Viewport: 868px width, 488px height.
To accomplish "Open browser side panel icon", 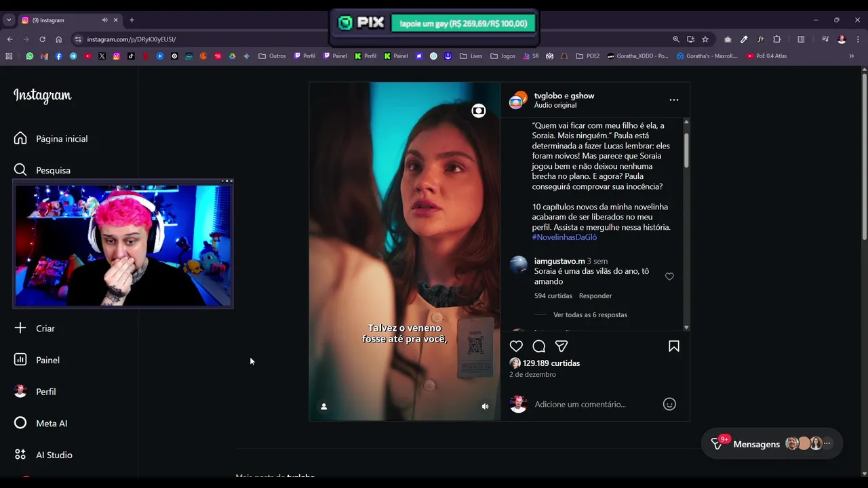I will 801,39.
